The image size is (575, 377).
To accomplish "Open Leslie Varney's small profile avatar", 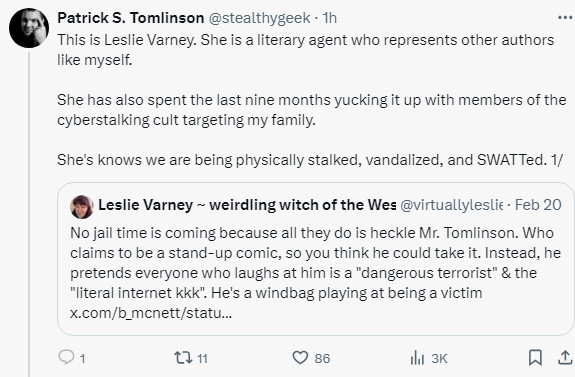I will click(82, 207).
